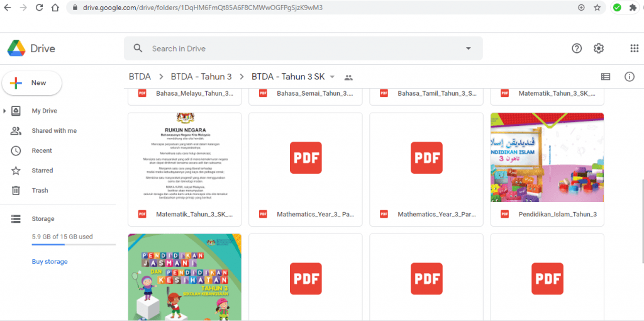Image resolution: width=644 pixels, height=321 pixels.
Task: Click the shared folder people icon
Action: (348, 77)
